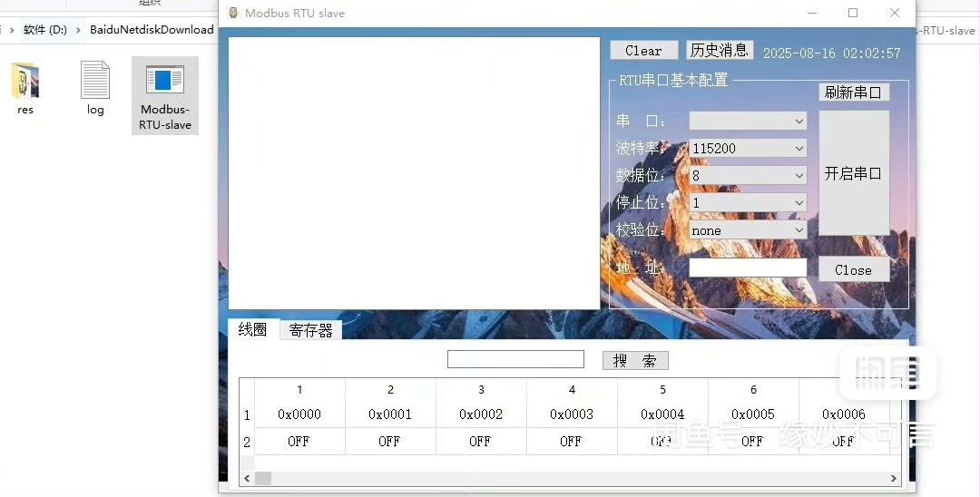Click the table scrollbar right arrow

tap(894, 478)
